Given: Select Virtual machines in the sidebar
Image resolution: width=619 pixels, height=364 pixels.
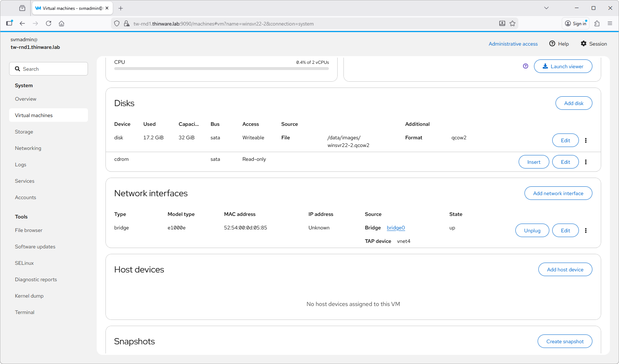Looking at the screenshot, I should point(49,115).
